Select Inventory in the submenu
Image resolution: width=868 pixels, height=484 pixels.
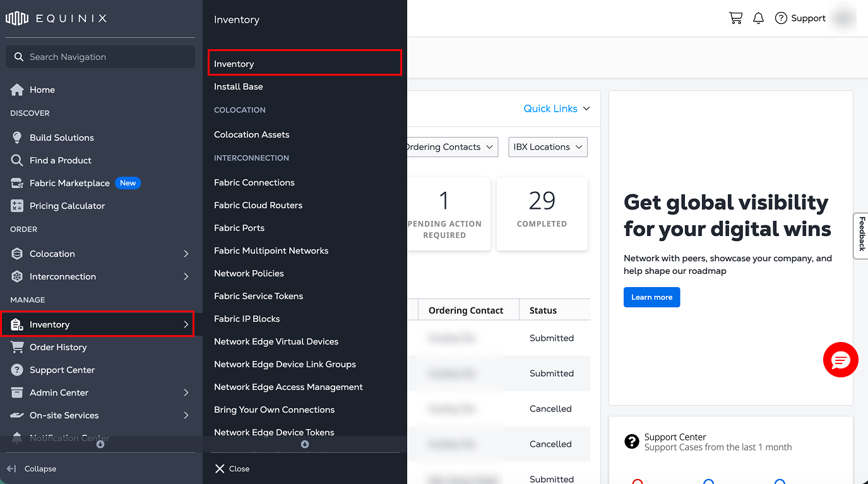tap(305, 63)
